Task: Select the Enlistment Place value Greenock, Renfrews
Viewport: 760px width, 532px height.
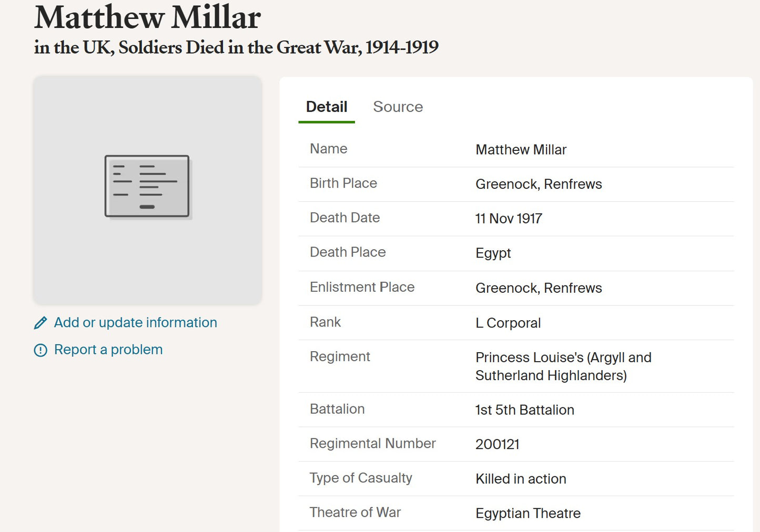Action: [x=539, y=288]
